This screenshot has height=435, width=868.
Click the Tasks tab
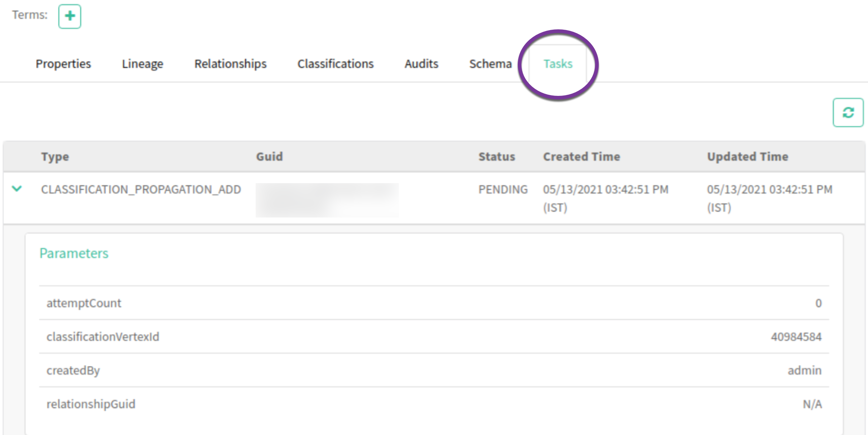pos(558,64)
